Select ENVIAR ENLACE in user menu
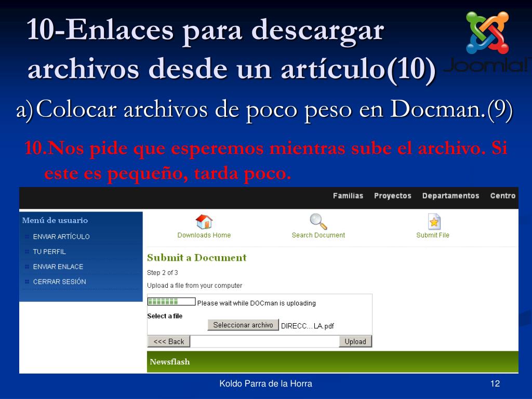Image resolution: width=532 pixels, height=399 pixels. [x=58, y=267]
